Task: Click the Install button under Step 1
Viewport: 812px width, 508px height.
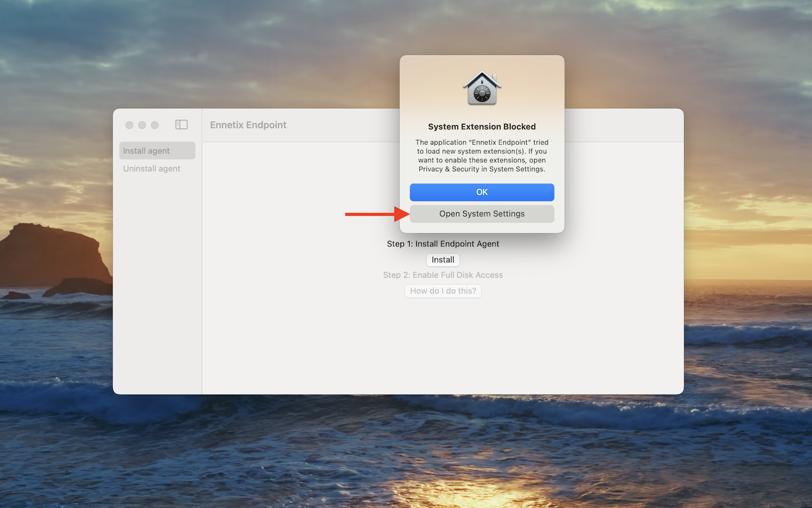Action: [x=443, y=260]
